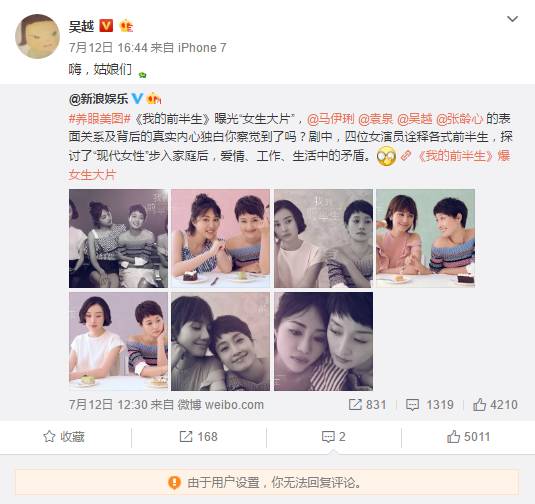Open @马伊琍 mention link
The height and width of the screenshot is (504, 535).
(331, 119)
